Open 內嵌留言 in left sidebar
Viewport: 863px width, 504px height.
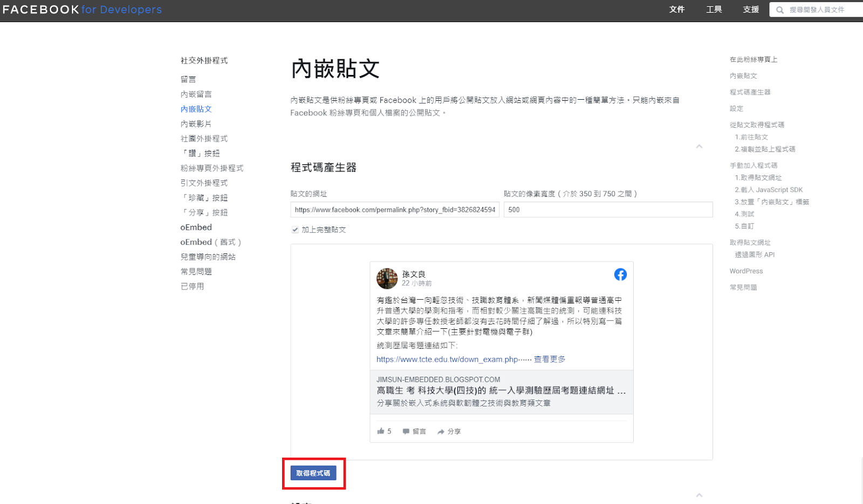196,94
